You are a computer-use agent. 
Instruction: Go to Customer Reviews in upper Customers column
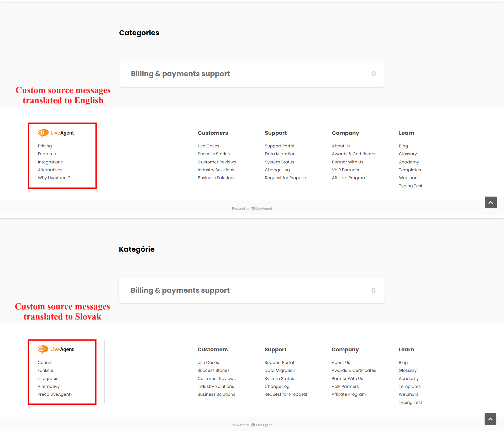pos(217,162)
